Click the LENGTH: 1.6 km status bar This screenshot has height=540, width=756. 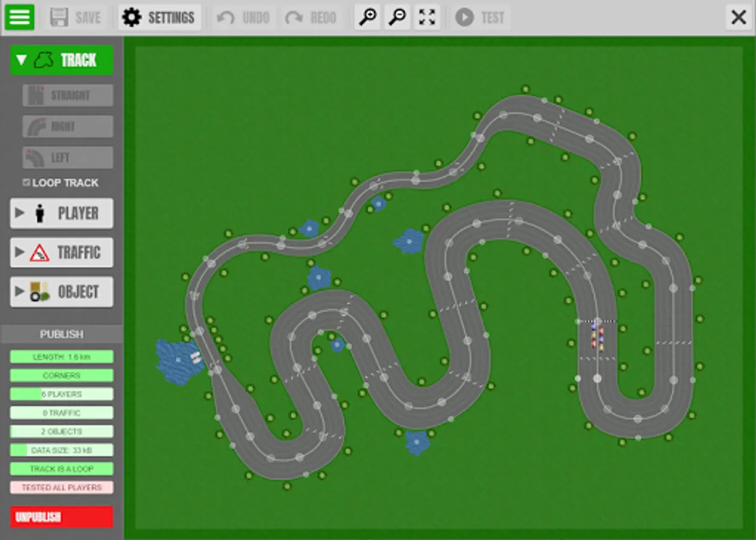tap(61, 357)
